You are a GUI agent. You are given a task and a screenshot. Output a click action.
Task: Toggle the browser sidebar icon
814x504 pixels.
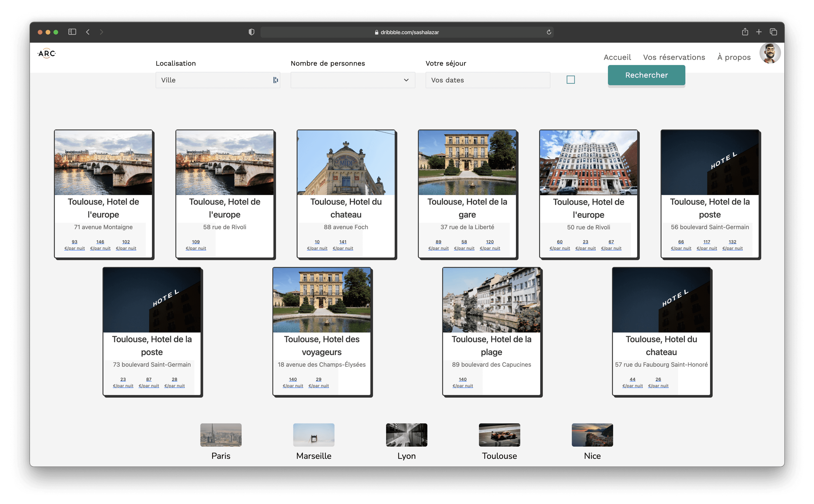pyautogui.click(x=72, y=32)
